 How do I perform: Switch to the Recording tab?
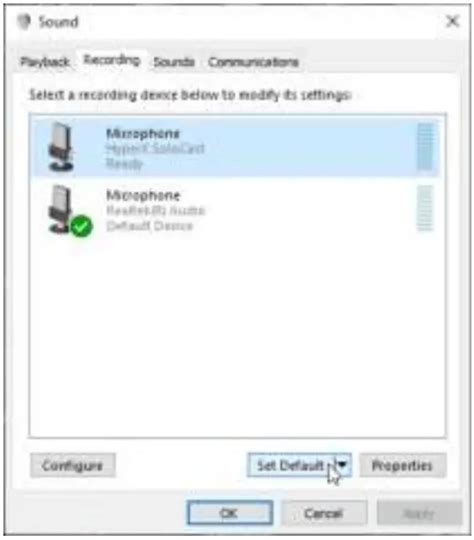point(112,60)
